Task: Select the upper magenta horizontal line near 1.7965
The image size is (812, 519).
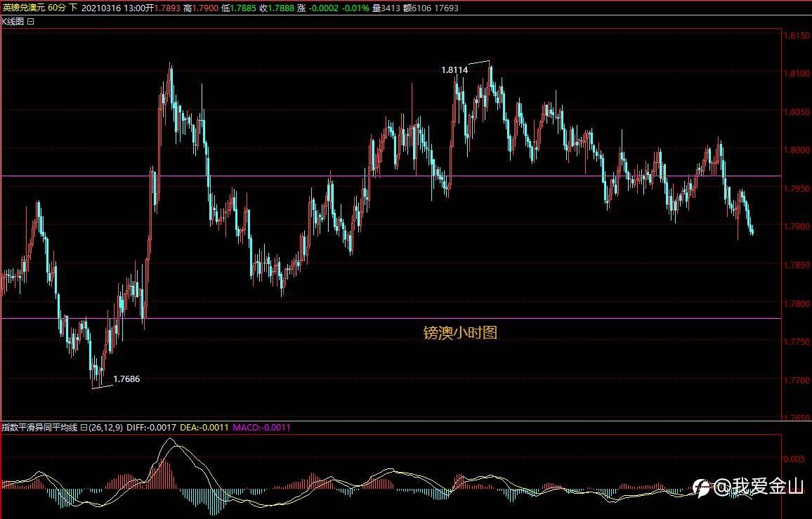Action: (x=391, y=176)
